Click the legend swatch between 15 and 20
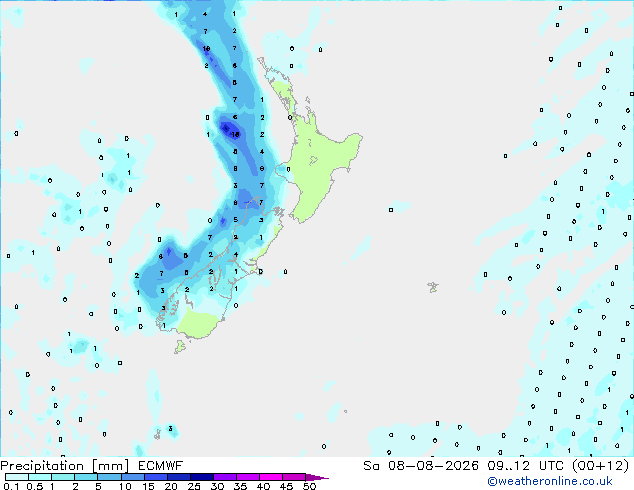The width and height of the screenshot is (634, 490). click(x=156, y=477)
